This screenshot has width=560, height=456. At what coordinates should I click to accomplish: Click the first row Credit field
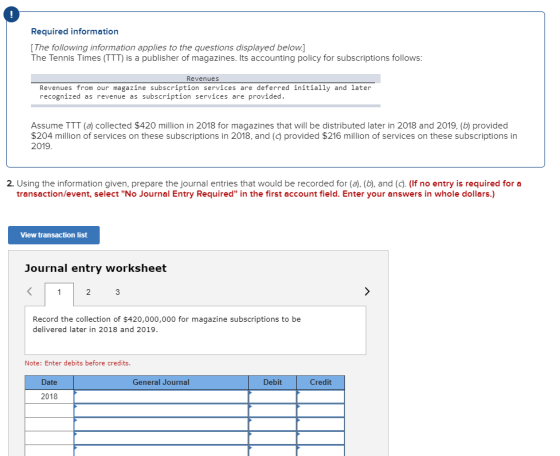(x=321, y=397)
